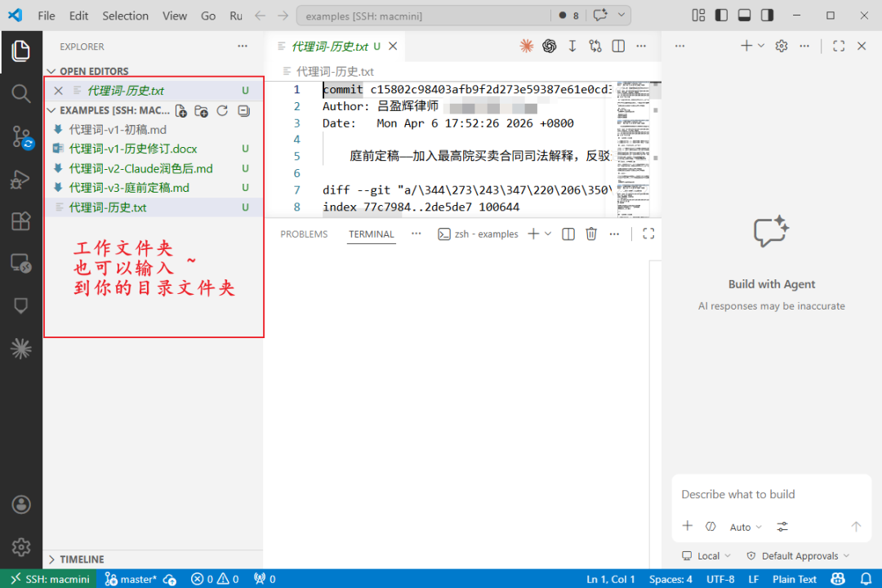Open Claude starburst icon in activity bar

(x=20, y=349)
